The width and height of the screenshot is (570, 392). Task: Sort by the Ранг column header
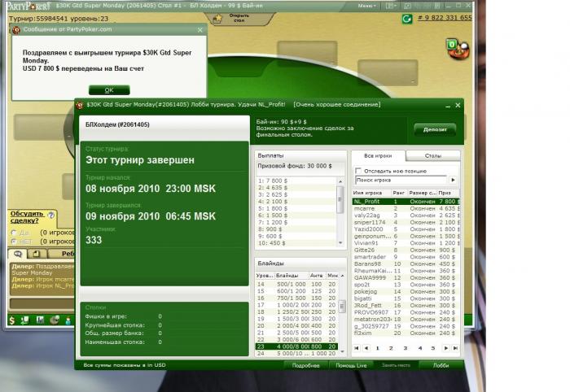(399, 193)
